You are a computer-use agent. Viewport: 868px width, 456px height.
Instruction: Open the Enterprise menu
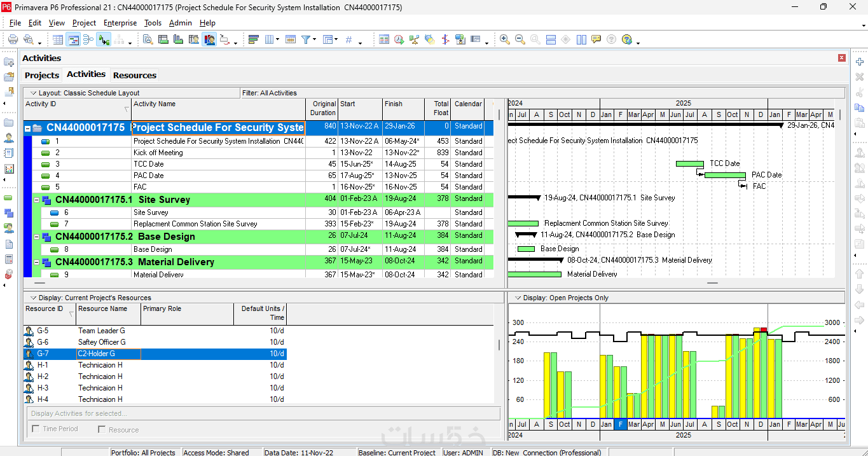coord(120,23)
